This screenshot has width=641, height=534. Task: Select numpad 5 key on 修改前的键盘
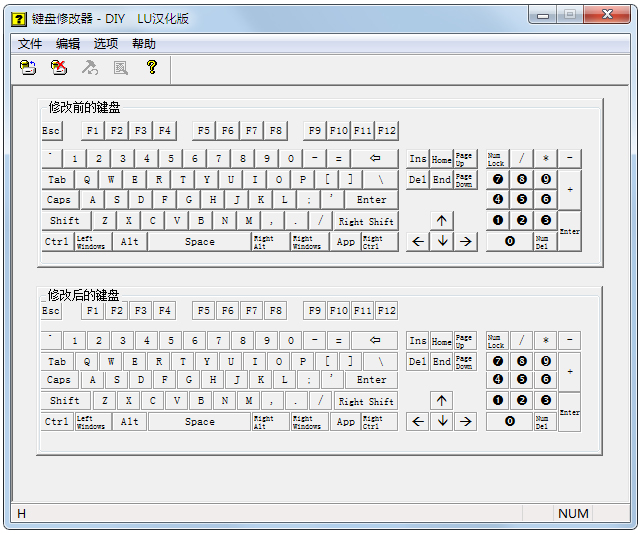522,200
